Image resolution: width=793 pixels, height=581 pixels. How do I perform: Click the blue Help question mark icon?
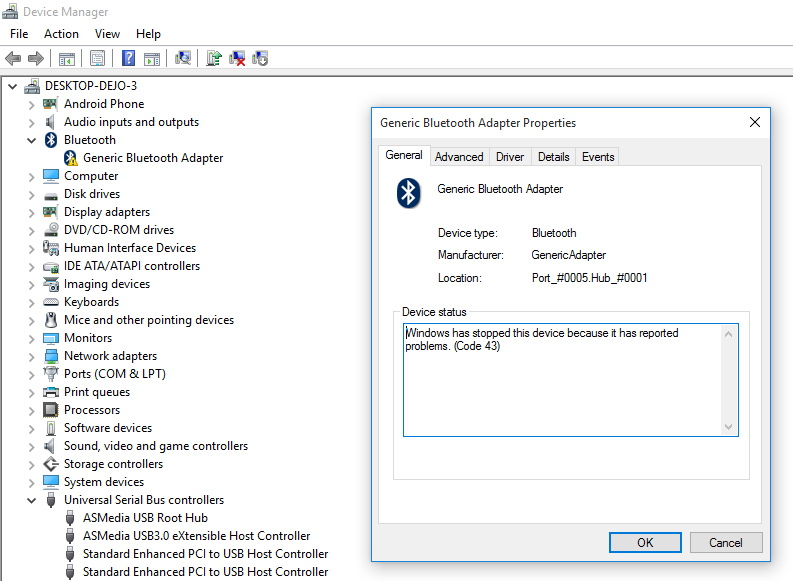click(x=128, y=58)
